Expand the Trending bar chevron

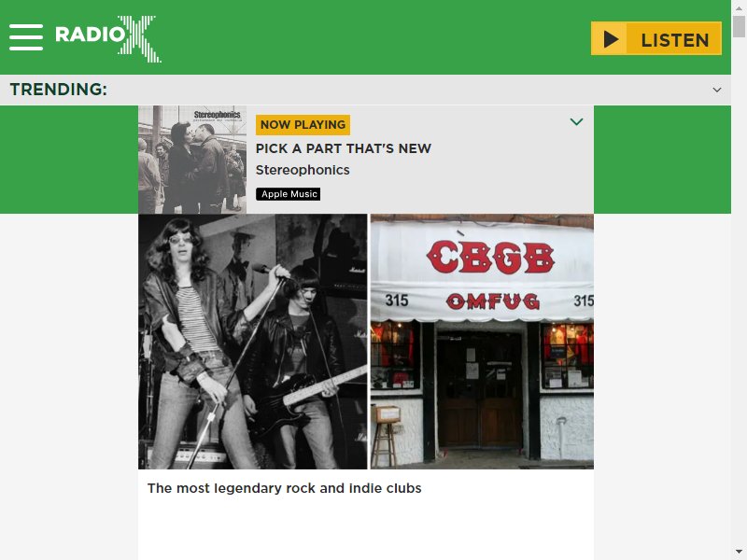coord(716,90)
